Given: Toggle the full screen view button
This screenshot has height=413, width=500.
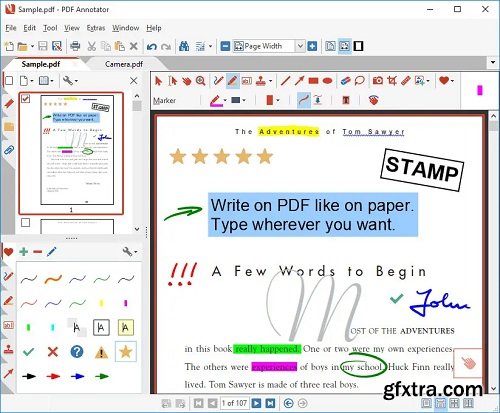Looking at the screenshot, I should pyautogui.click(x=358, y=46).
